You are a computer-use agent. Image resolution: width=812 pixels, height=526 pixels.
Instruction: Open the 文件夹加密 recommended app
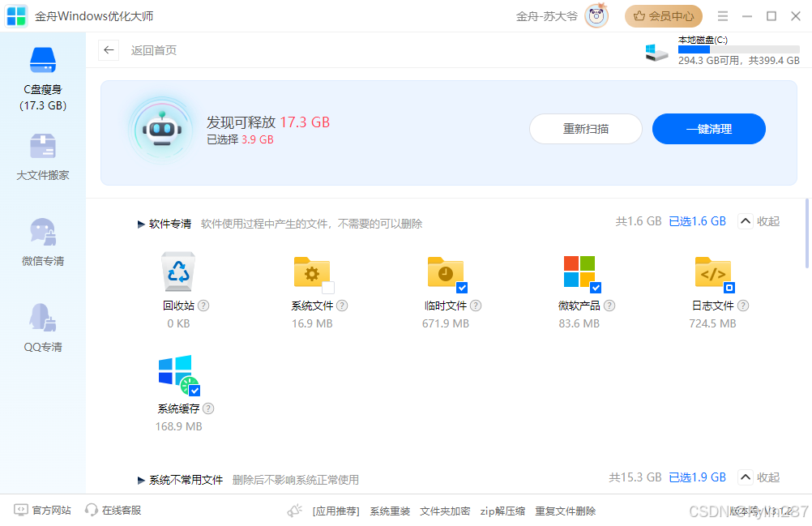click(x=445, y=511)
